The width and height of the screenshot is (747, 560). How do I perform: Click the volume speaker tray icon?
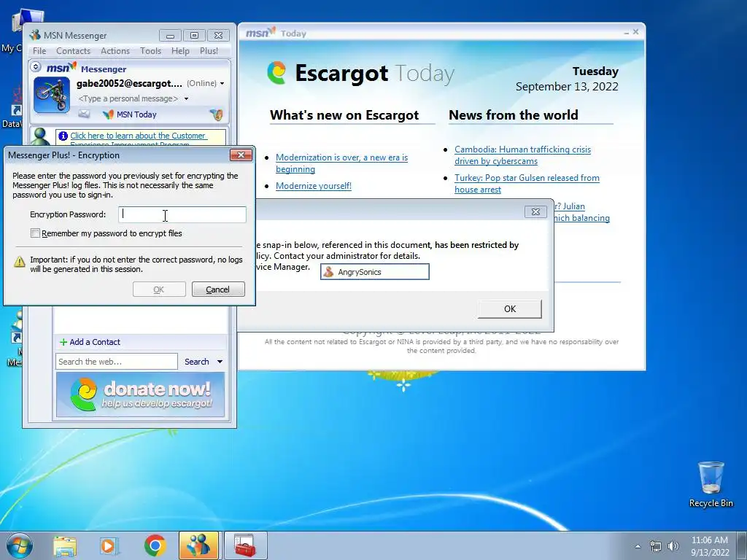tap(673, 546)
